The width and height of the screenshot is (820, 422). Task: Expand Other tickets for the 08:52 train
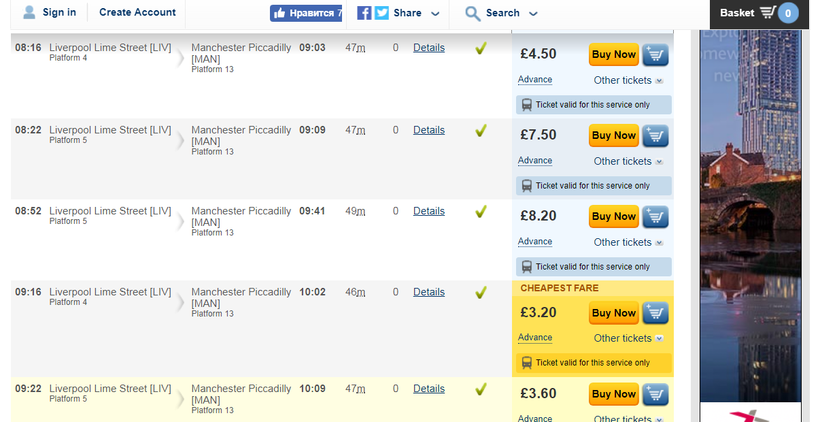627,242
